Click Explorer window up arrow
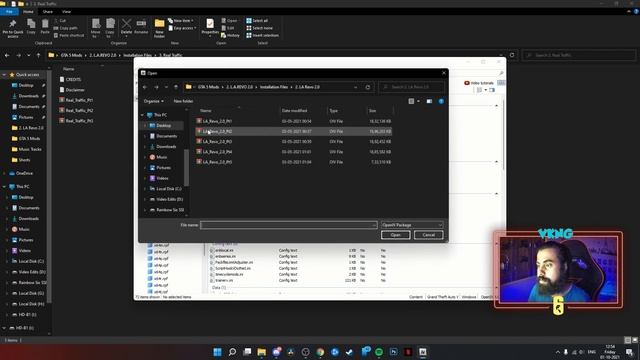 pyautogui.click(x=39, y=55)
